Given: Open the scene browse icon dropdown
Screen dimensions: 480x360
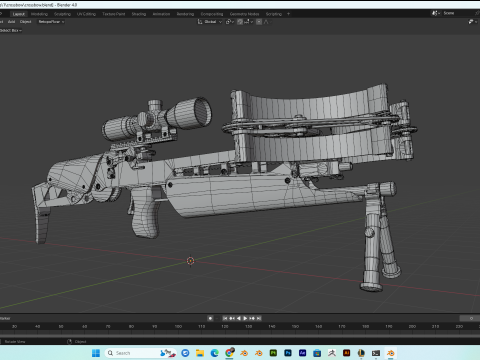Looking at the screenshot, I should coord(436,13).
